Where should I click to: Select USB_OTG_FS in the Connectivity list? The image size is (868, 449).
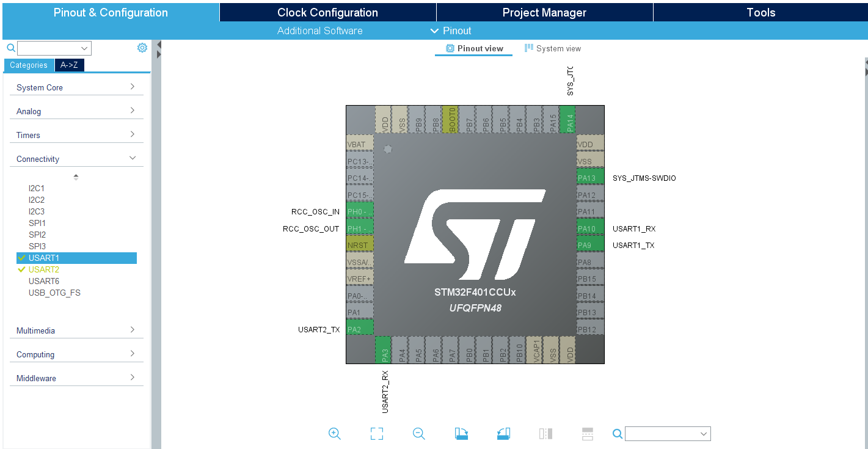pos(53,293)
